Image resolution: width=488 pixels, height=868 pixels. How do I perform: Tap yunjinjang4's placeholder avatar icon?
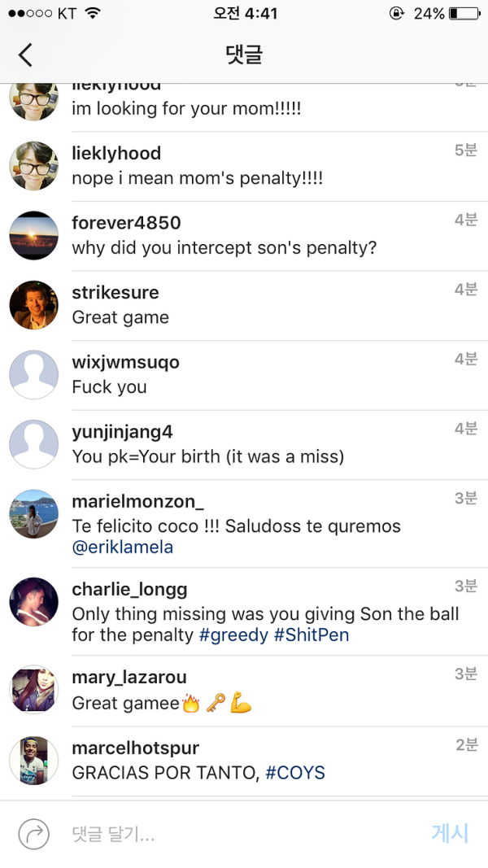[x=34, y=445]
